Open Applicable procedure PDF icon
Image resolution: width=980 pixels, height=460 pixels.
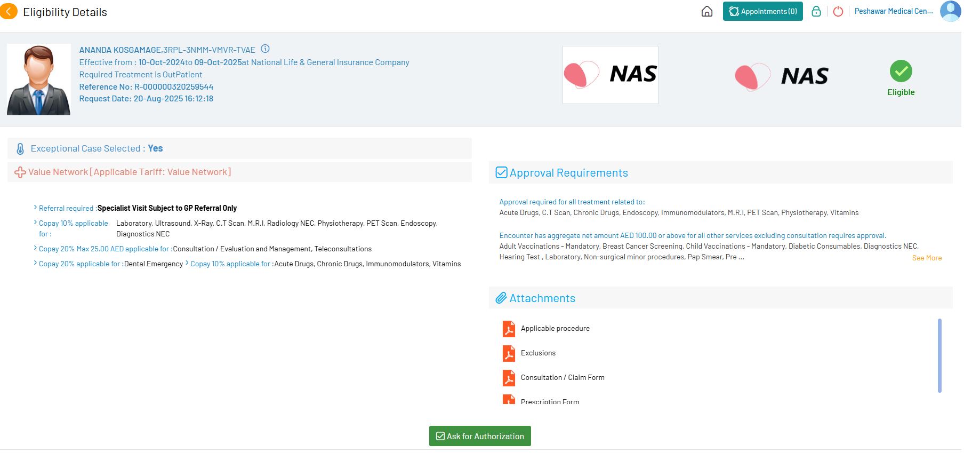tap(509, 329)
